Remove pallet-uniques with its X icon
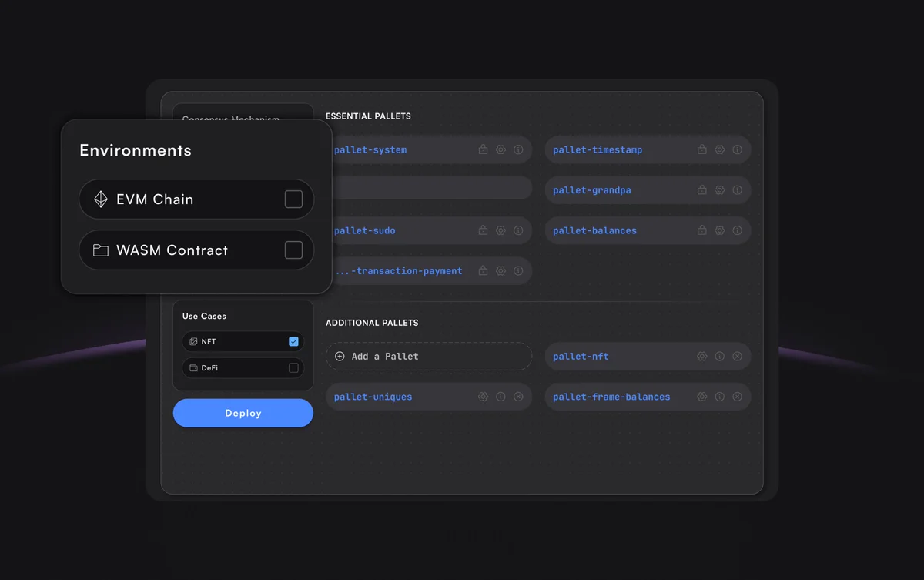The height and width of the screenshot is (580, 924). click(518, 397)
